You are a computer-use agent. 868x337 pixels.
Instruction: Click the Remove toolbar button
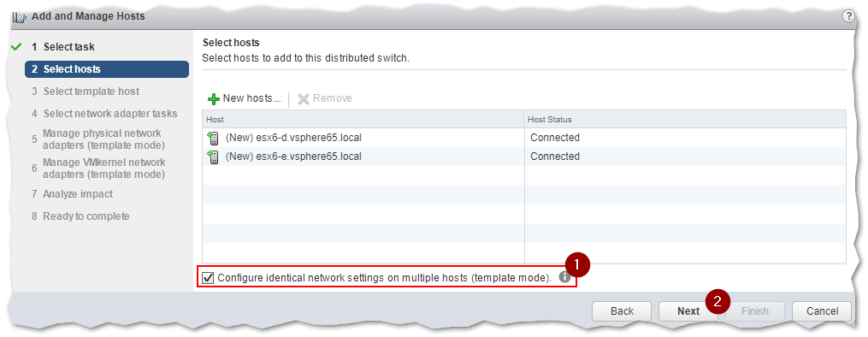[325, 98]
